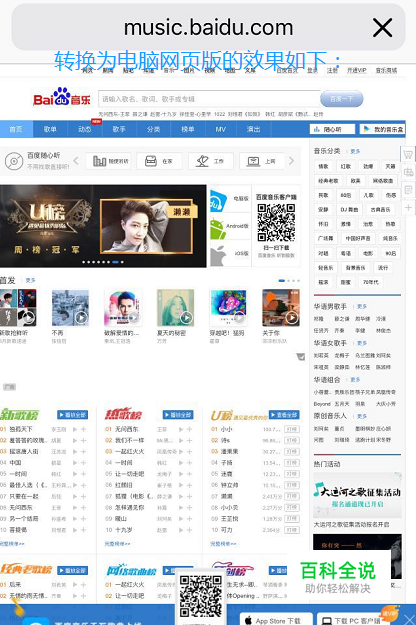Screen dimensions: 416x625
Task: Open the 大运河之歌征集活动 banner
Action: click(357, 496)
